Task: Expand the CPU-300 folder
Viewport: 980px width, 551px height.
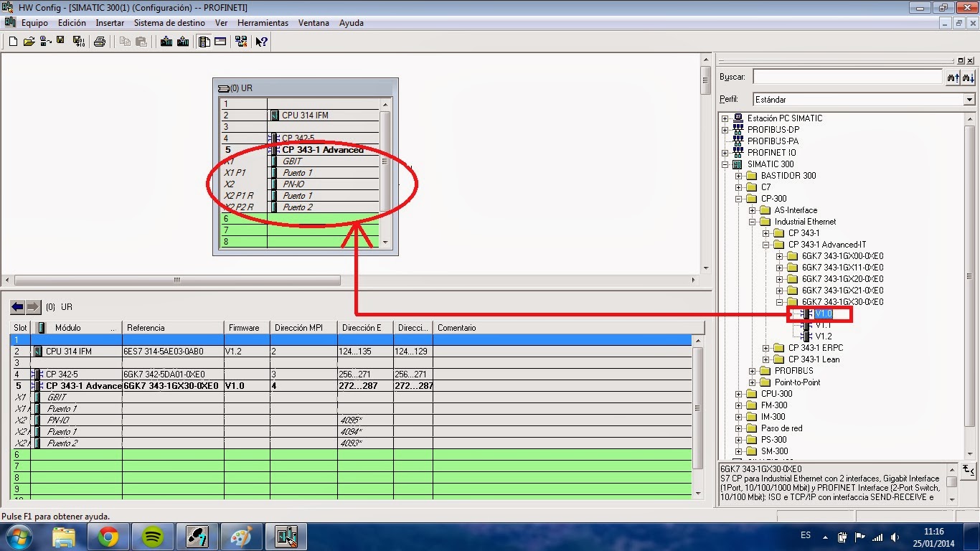Action: 739,394
